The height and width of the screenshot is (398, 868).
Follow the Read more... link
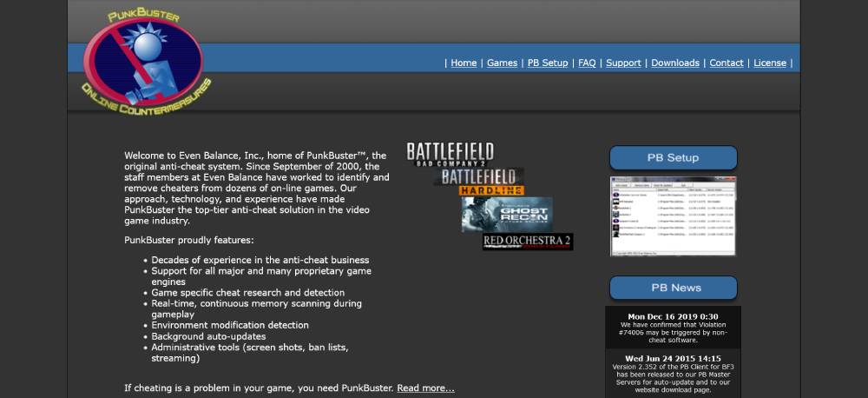425,388
